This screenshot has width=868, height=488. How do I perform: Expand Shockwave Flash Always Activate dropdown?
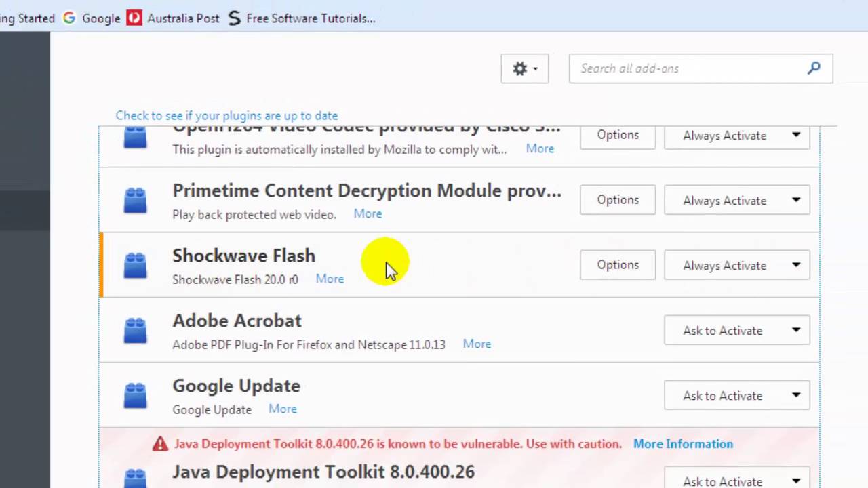737,266
